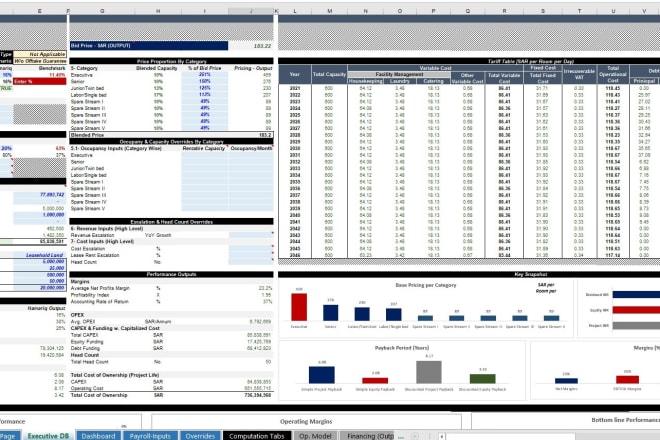This screenshot has height=440, width=660.
Task: Click the Revenue Escalation input cell
Action: [x=251, y=235]
